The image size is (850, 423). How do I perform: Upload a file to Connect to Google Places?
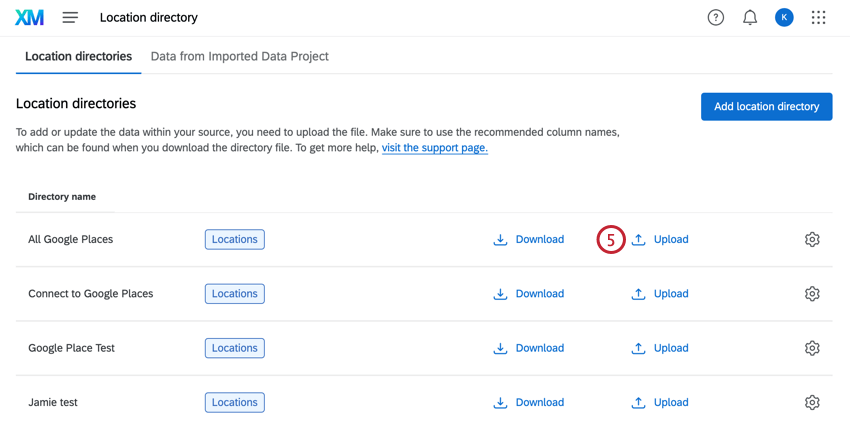[660, 293]
